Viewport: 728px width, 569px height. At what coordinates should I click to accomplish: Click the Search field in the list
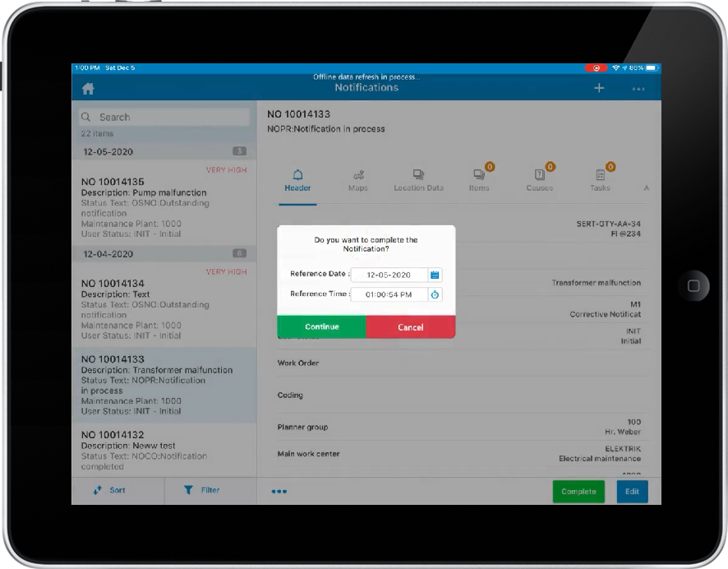(x=164, y=118)
